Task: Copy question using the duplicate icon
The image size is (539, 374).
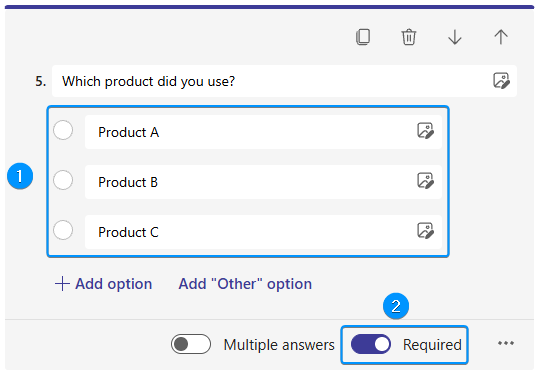Action: (x=363, y=37)
